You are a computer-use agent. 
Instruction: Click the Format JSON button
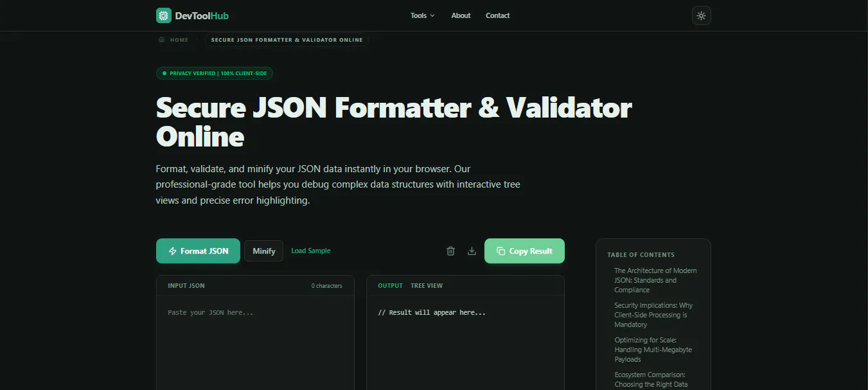point(198,251)
